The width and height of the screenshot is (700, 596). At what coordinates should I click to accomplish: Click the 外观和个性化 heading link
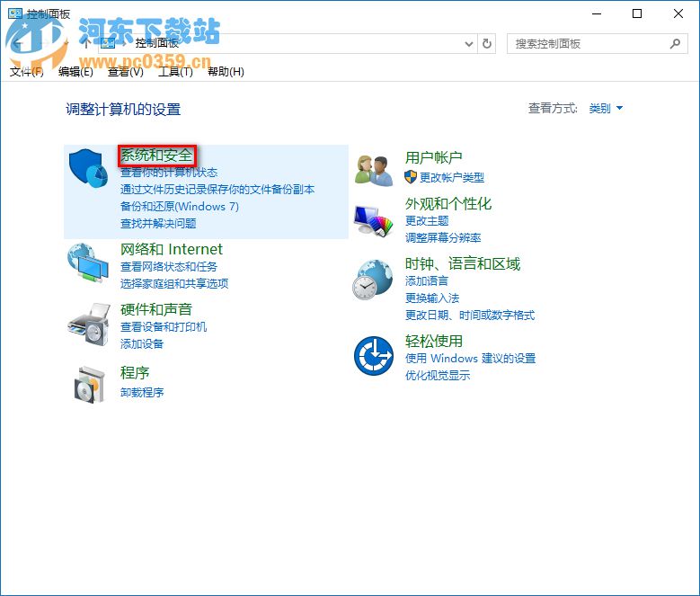pos(448,204)
